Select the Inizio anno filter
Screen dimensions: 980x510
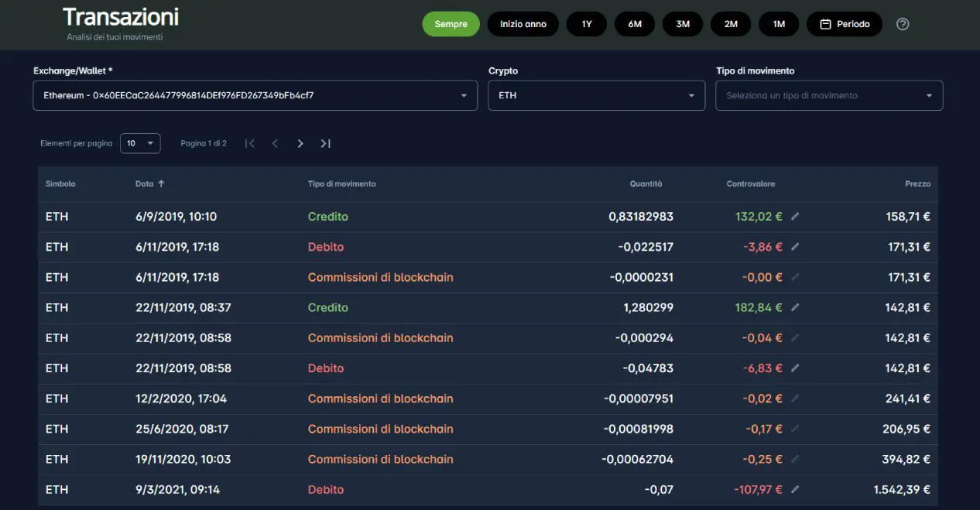click(523, 24)
